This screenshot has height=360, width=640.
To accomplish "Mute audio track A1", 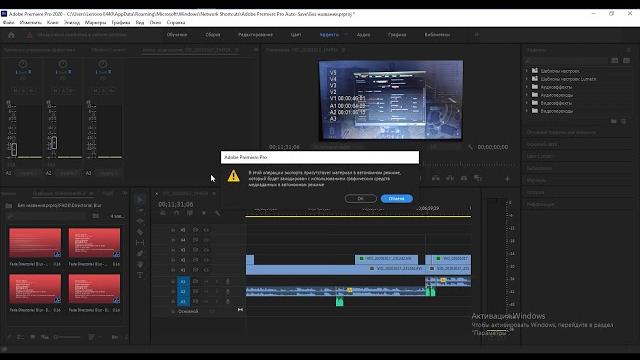I will (x=206, y=281).
